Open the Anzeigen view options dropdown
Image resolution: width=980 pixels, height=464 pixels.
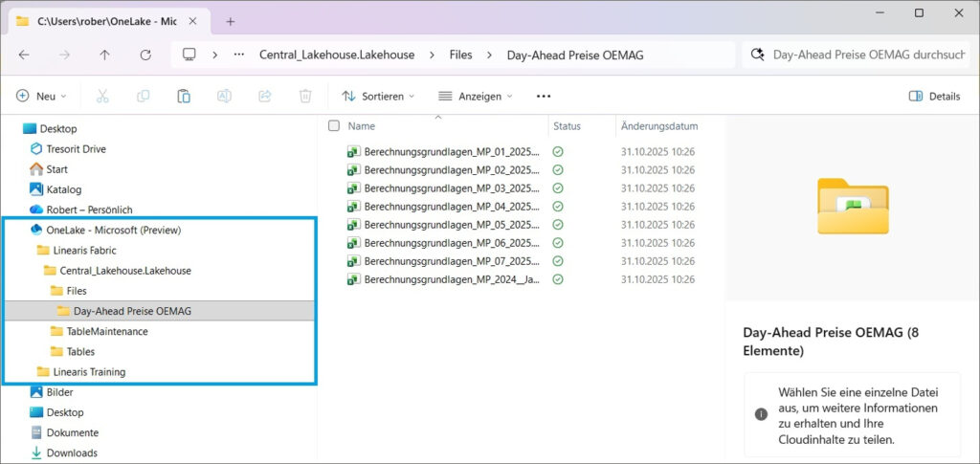pyautogui.click(x=476, y=96)
